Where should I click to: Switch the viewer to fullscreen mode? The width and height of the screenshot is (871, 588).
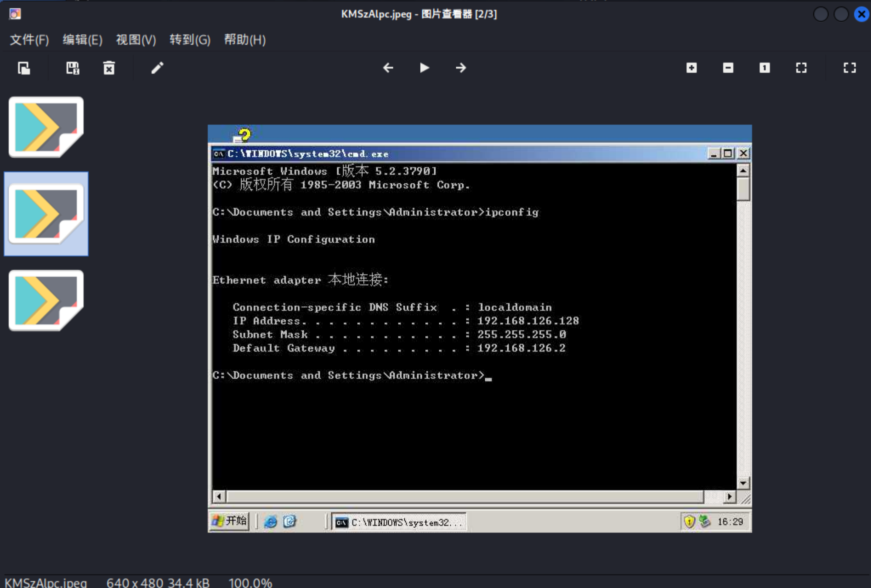coord(849,68)
